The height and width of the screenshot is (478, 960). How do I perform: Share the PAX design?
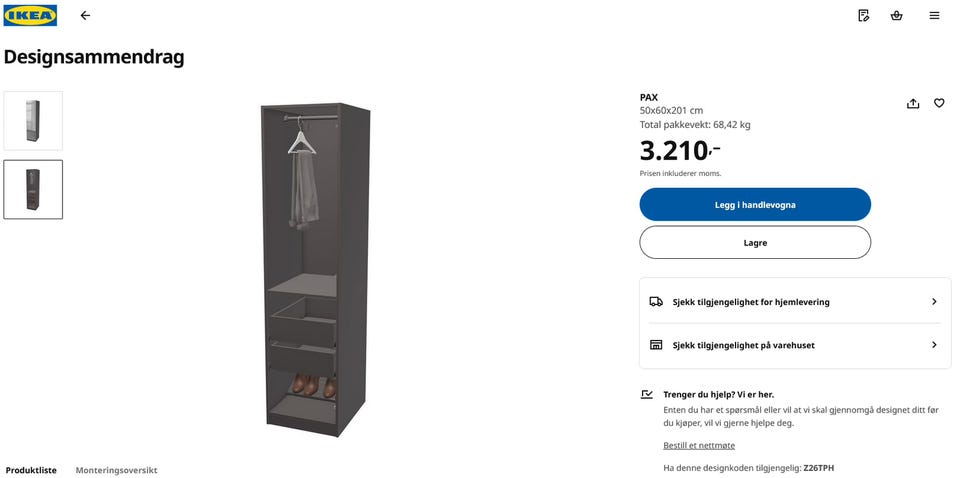[913, 103]
